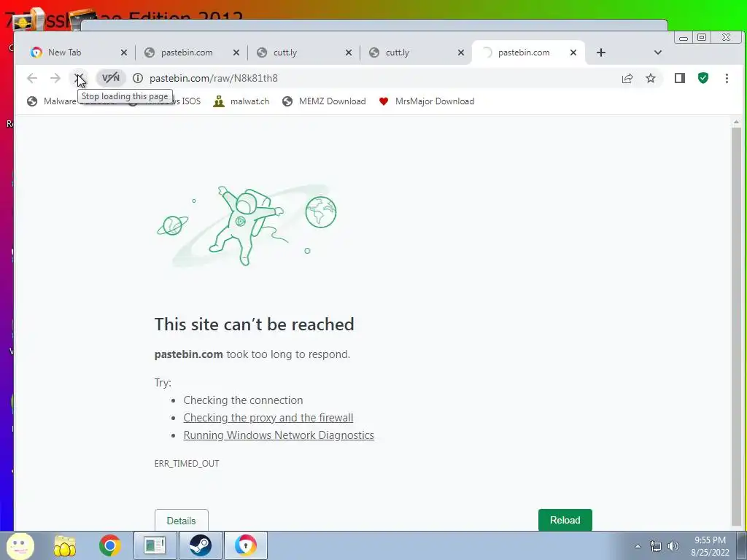
Task: Click the pastebin.com/raw address field
Action: (376, 78)
